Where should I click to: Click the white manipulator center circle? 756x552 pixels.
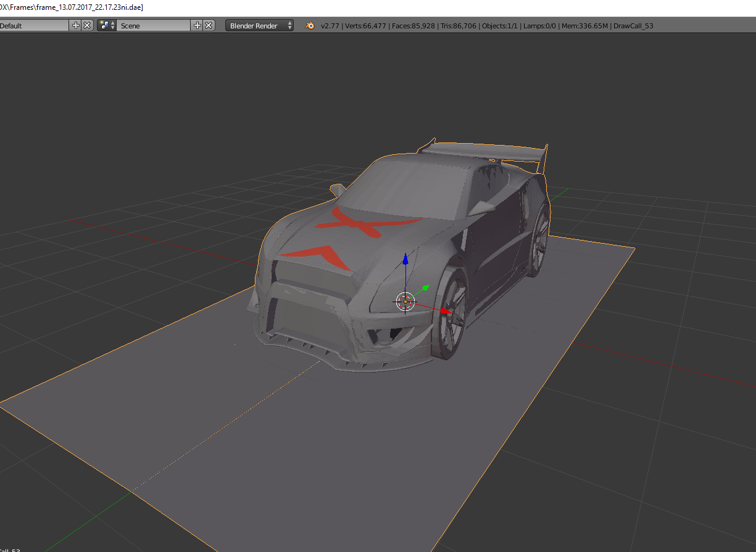pyautogui.click(x=405, y=302)
